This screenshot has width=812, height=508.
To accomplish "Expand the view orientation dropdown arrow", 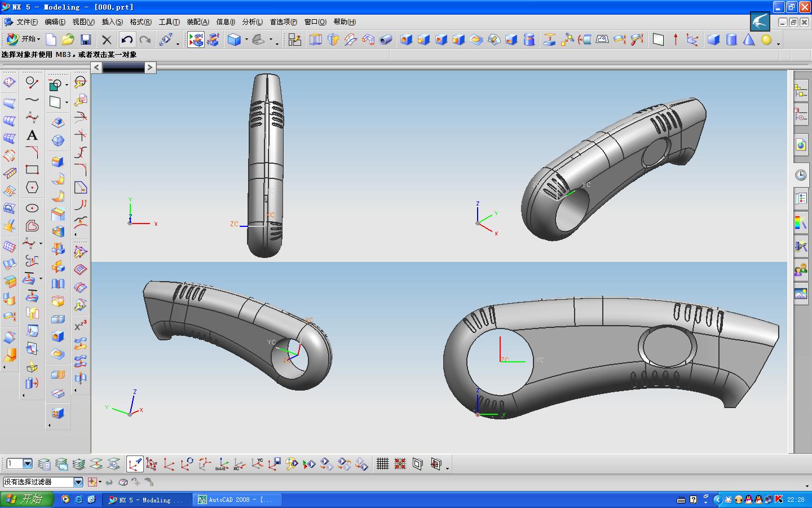I will tap(271, 40).
